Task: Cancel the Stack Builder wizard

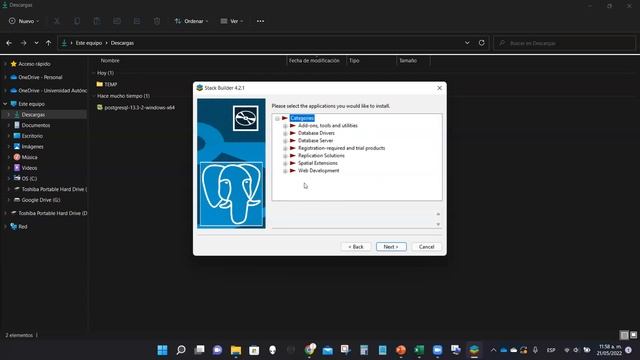Action: [x=427, y=247]
